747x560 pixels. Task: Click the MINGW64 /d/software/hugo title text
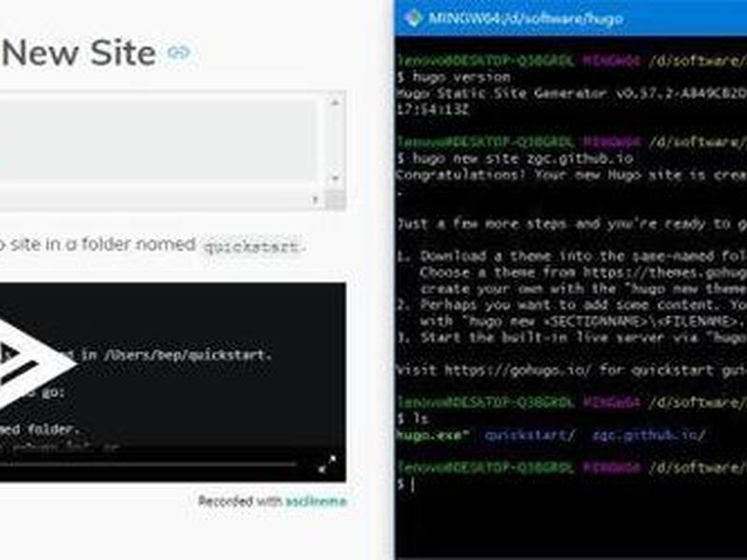coord(526,19)
